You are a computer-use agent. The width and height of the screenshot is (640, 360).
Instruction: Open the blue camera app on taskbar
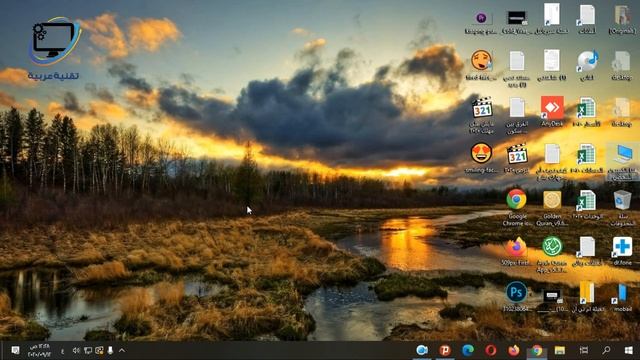(x=422, y=350)
